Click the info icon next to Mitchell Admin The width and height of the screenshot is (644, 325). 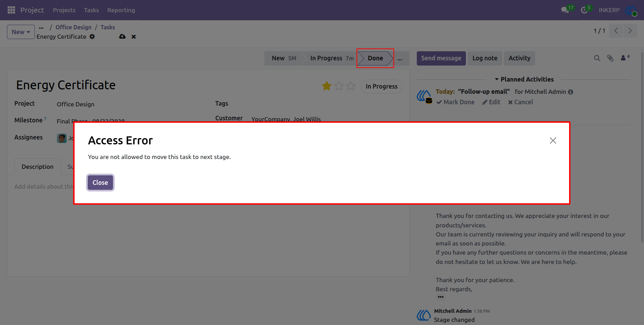[570, 92]
